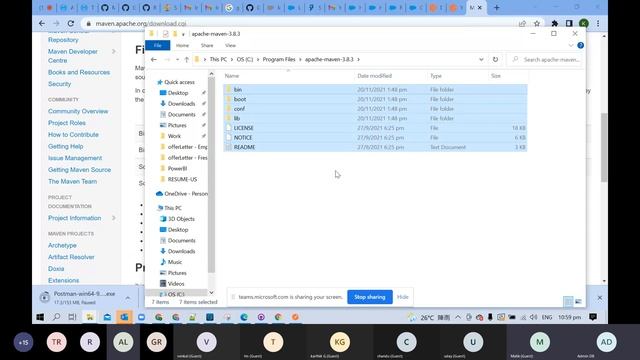
Task: Select the NOTICE file
Action: [x=375, y=138]
